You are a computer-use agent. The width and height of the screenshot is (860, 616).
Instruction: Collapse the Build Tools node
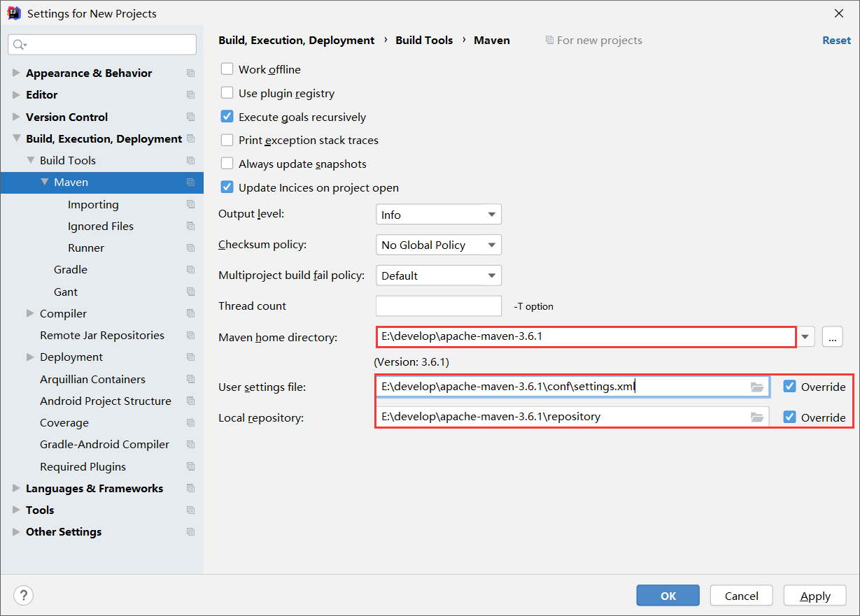(x=30, y=160)
